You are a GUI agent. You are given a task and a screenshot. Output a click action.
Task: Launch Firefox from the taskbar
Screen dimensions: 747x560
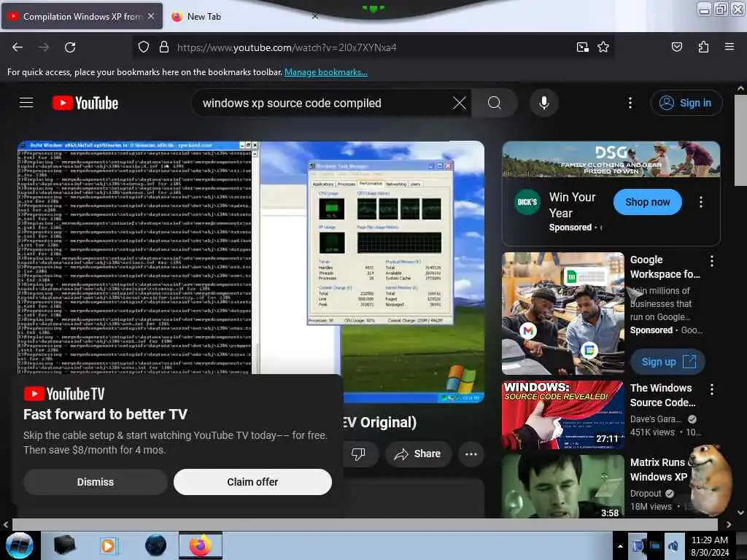point(200,545)
